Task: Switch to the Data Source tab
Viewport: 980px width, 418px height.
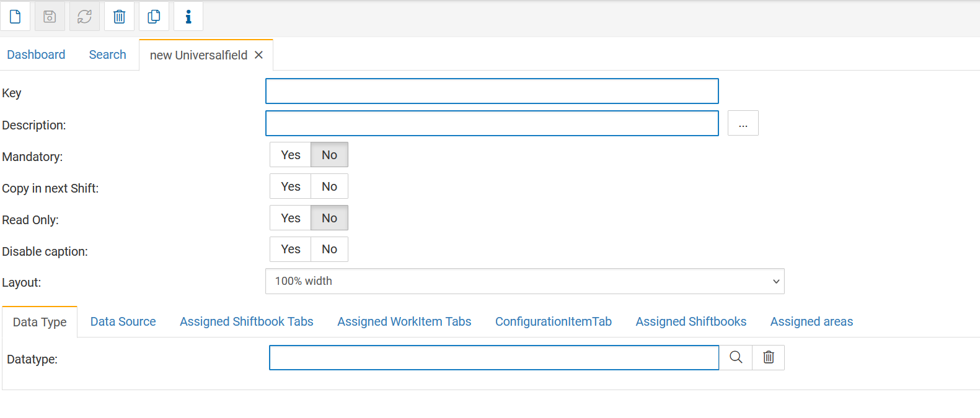Action: pyautogui.click(x=123, y=321)
